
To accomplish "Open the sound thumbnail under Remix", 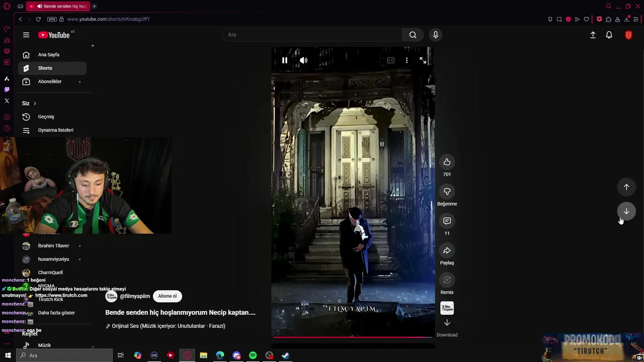I will click(x=447, y=308).
